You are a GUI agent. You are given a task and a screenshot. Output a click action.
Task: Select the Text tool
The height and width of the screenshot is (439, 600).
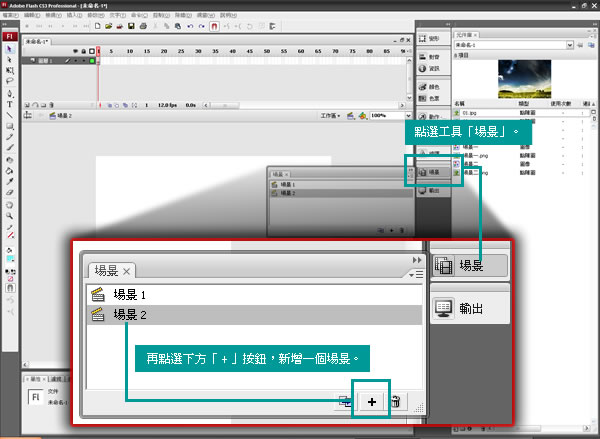tap(10, 104)
